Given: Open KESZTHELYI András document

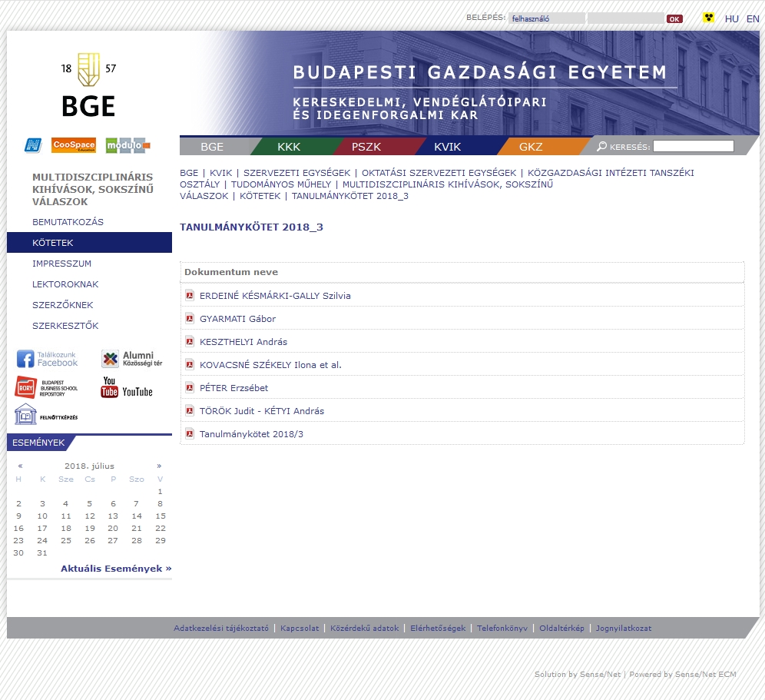Looking at the screenshot, I should 243,342.
